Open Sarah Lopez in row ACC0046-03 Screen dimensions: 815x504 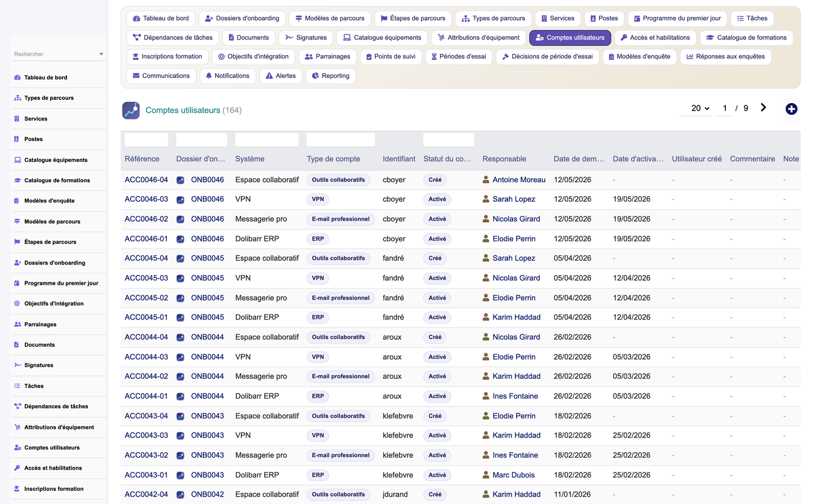tap(514, 199)
